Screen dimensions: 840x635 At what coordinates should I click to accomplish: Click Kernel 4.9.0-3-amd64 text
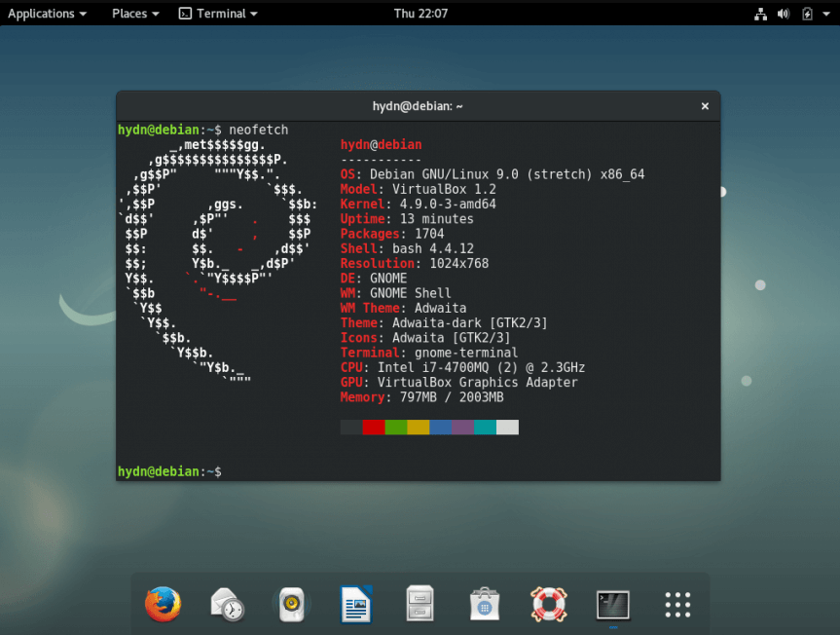pyautogui.click(x=418, y=205)
